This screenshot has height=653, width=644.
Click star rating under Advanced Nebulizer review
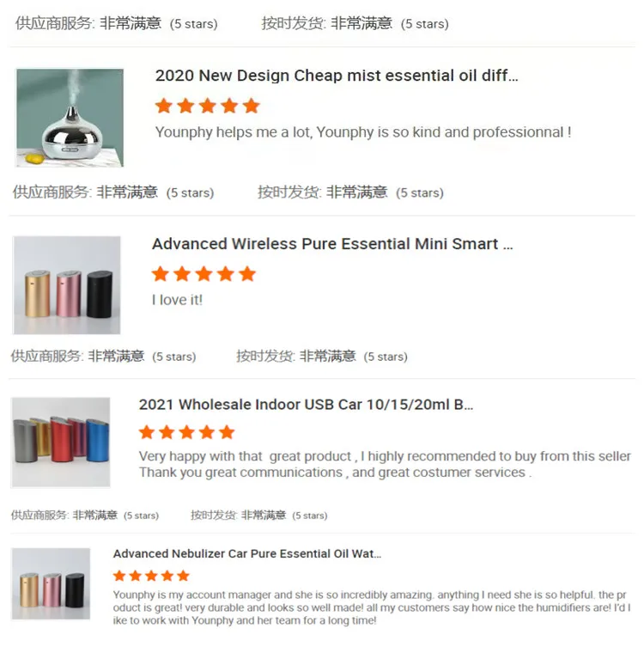point(151,576)
